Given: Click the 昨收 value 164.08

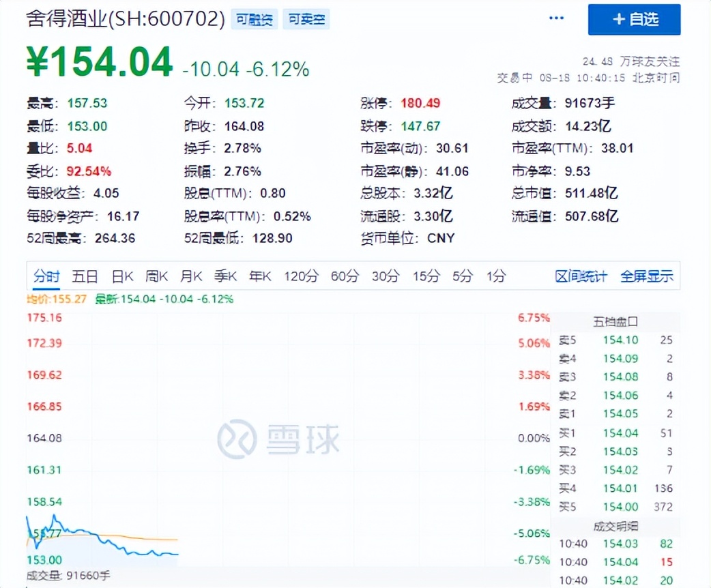Looking at the screenshot, I should (244, 126).
